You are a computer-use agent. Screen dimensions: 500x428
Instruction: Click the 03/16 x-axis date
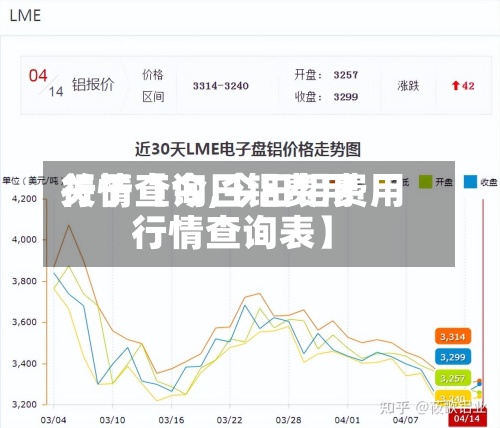171,420
